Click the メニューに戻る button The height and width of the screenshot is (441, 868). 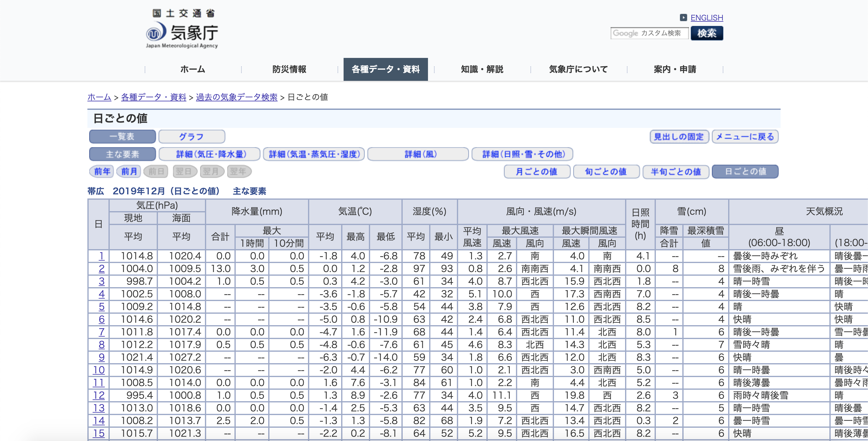745,137
